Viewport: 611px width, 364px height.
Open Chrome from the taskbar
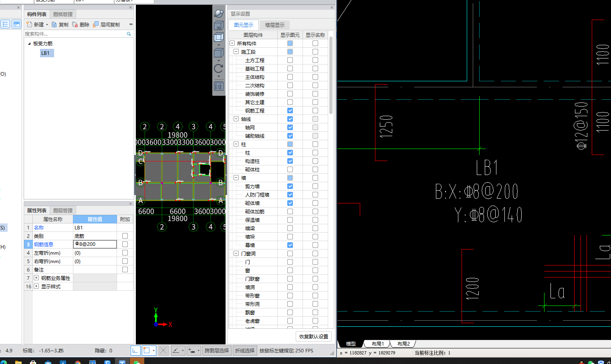pyautogui.click(x=78, y=362)
